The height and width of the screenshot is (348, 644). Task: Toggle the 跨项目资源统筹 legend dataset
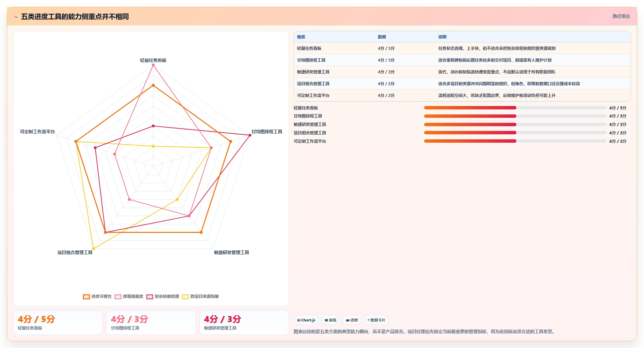200,297
